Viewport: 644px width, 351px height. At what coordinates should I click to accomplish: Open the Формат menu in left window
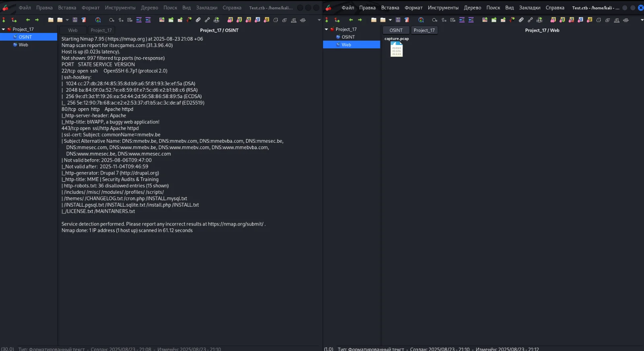(x=91, y=8)
